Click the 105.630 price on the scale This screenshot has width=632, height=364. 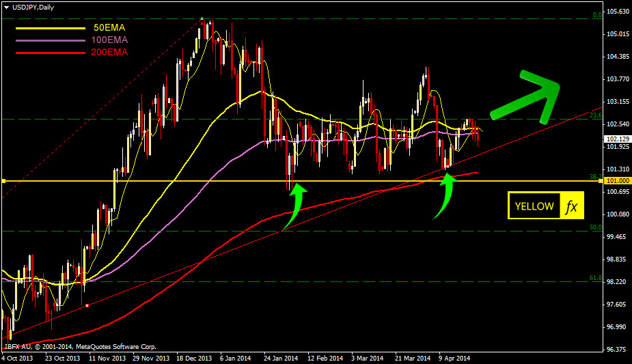click(x=617, y=12)
